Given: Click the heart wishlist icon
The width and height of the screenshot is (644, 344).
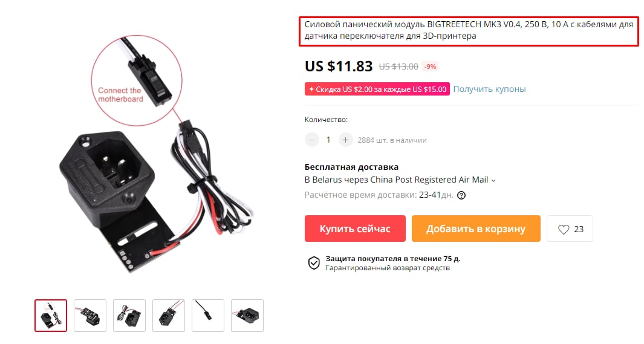Looking at the screenshot, I should (564, 230).
